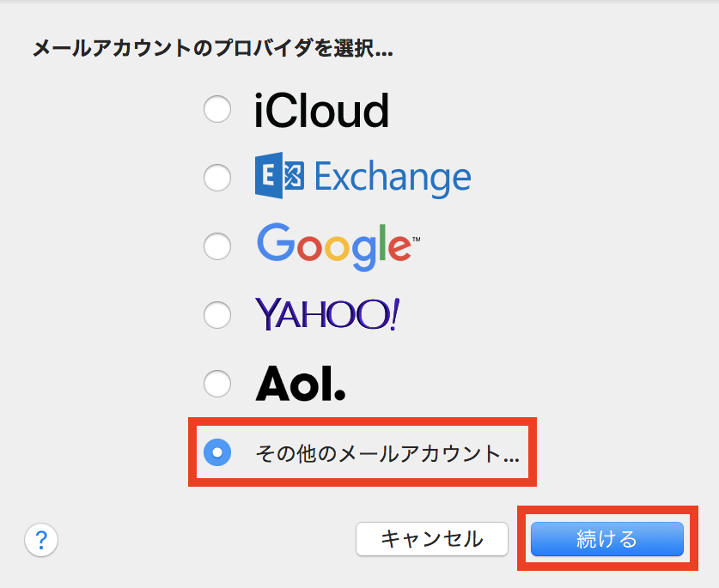The width and height of the screenshot is (719, 588).
Task: Click the Yahoo logo's exclamation mark
Action: coord(393,313)
